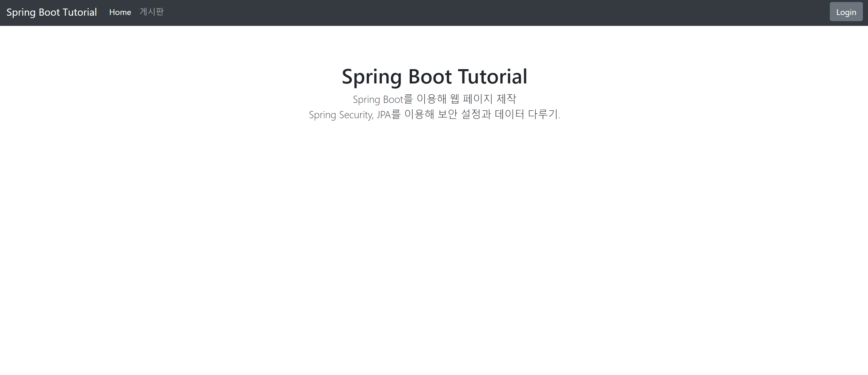Open the 게시판 board page

tap(152, 12)
